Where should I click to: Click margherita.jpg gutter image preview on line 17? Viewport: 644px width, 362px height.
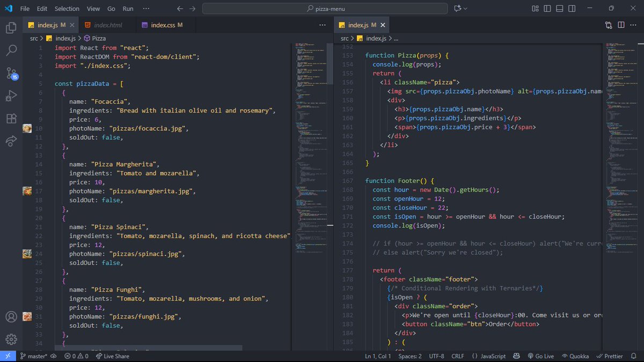point(27,191)
